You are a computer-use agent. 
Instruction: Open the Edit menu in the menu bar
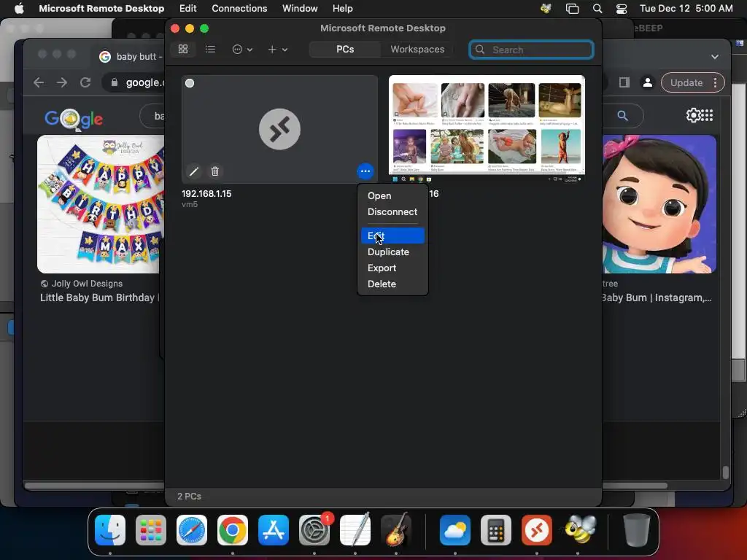[x=187, y=9]
